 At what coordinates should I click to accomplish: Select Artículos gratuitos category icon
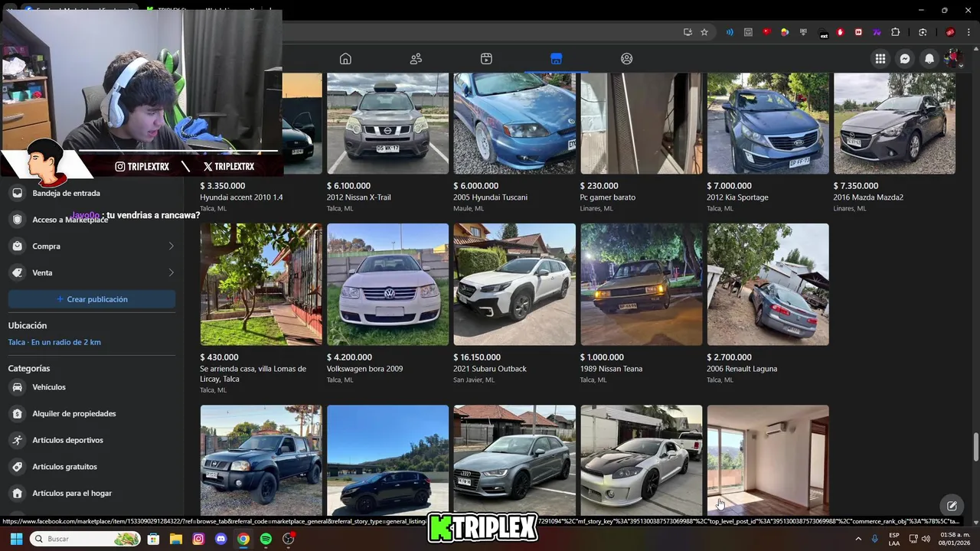pos(17,467)
